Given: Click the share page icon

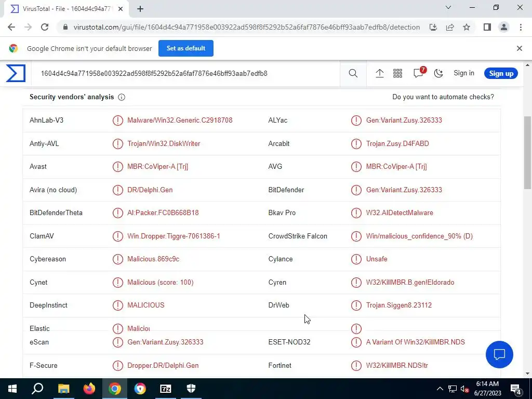Looking at the screenshot, I should click(x=450, y=27).
